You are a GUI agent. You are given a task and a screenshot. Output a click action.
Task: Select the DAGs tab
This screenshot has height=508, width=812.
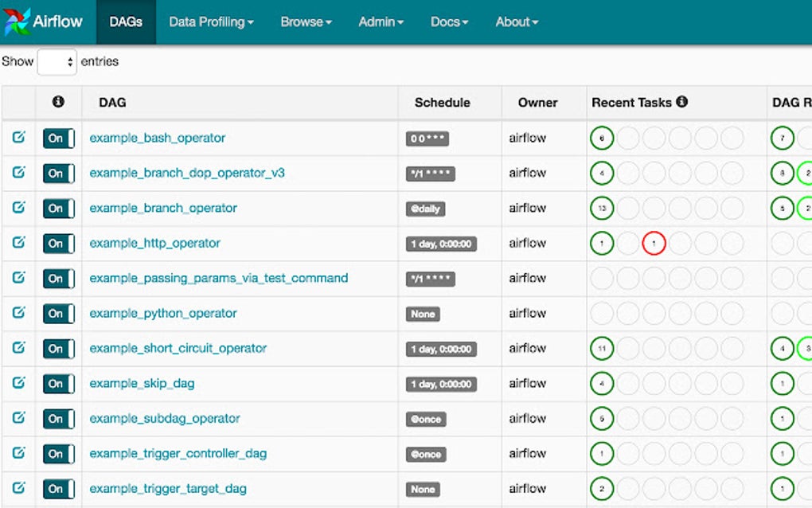125,22
